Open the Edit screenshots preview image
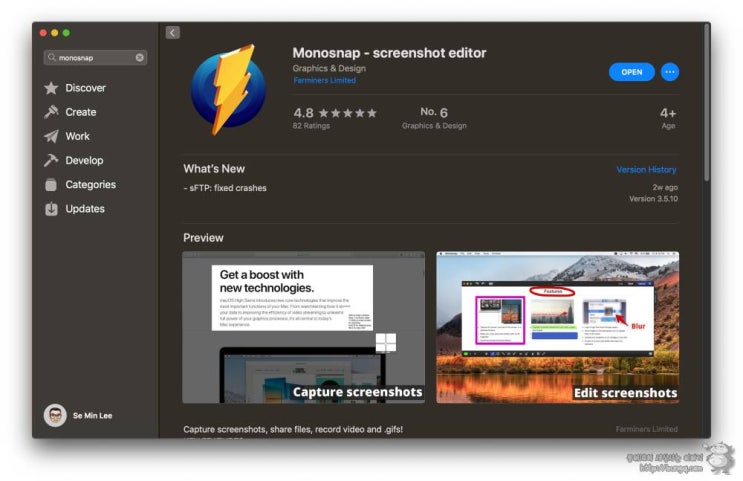Image resolution: width=743 pixels, height=481 pixels. [x=558, y=327]
